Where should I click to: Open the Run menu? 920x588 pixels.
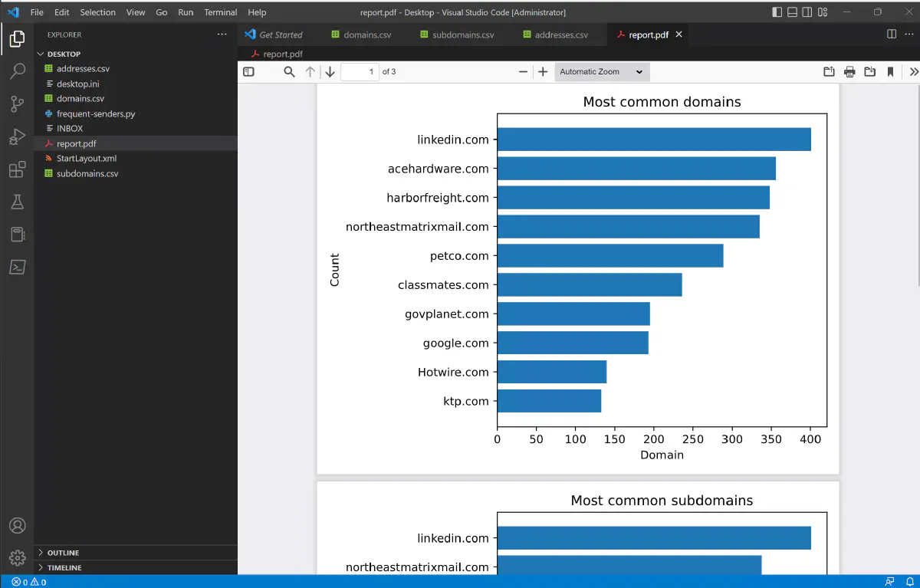click(186, 12)
